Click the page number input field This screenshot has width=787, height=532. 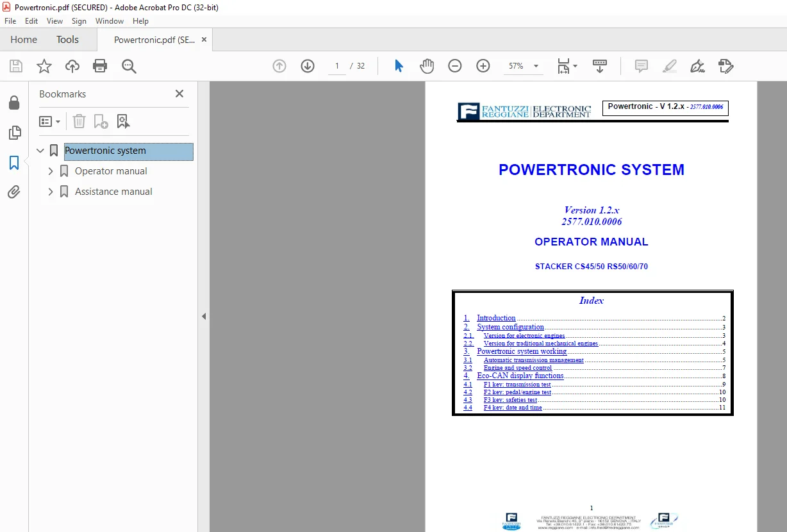click(337, 66)
